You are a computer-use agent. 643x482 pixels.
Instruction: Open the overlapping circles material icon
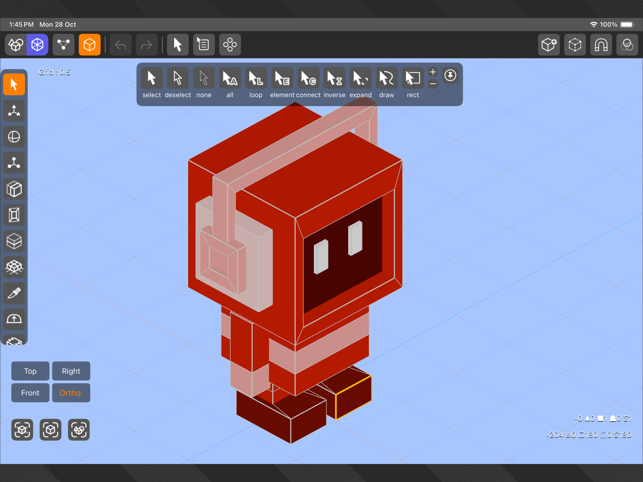tap(627, 44)
